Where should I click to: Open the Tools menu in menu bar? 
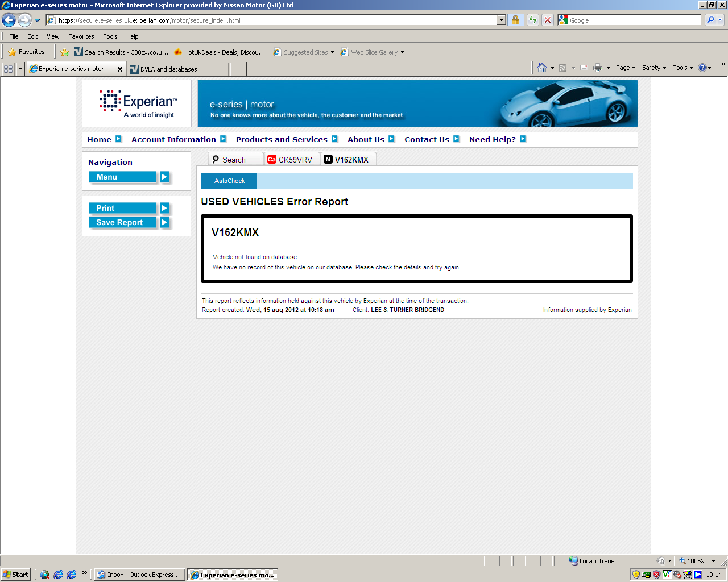(110, 36)
